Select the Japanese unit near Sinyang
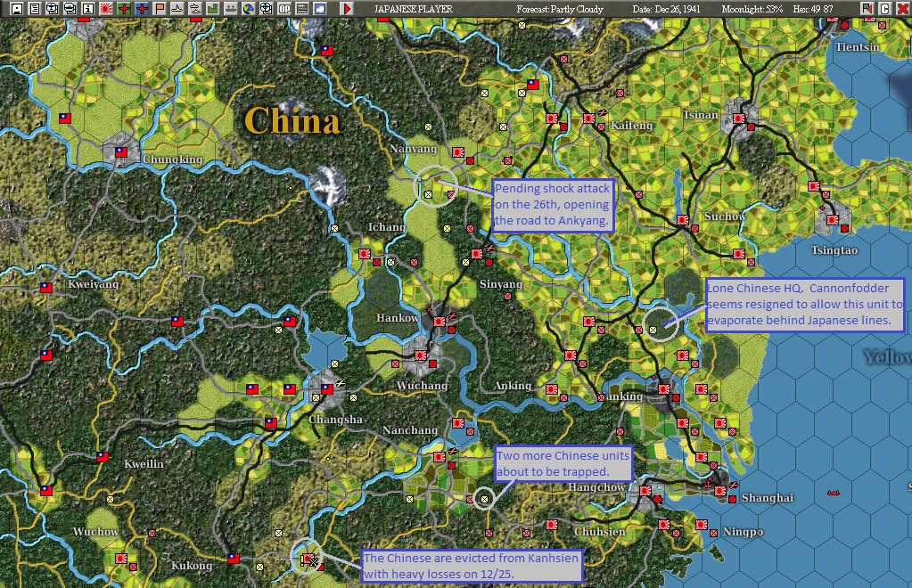 click(477, 253)
